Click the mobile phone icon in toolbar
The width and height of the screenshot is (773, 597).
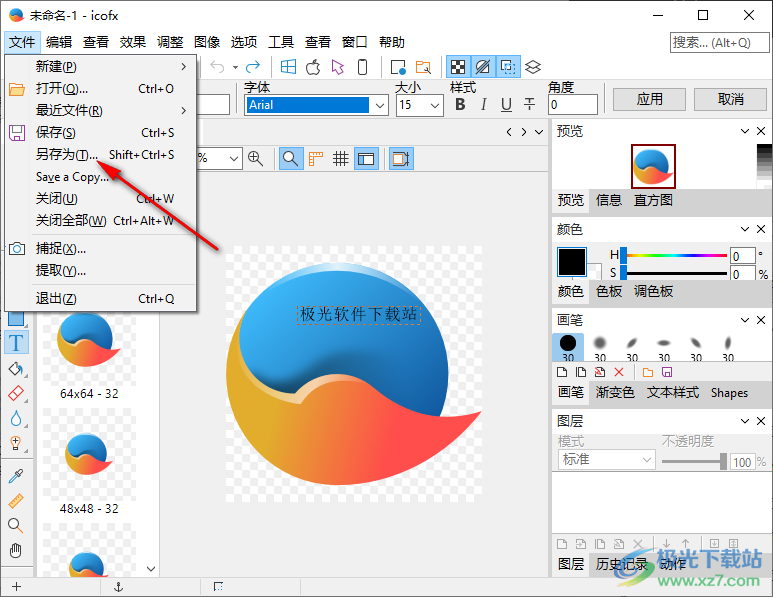[x=362, y=67]
